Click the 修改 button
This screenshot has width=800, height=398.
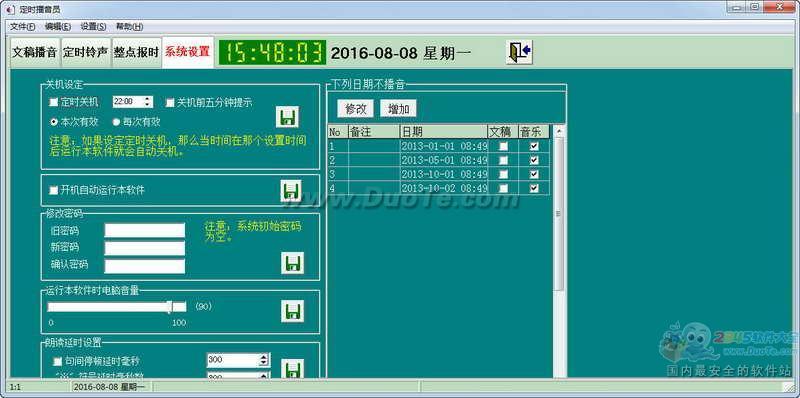coord(356,108)
